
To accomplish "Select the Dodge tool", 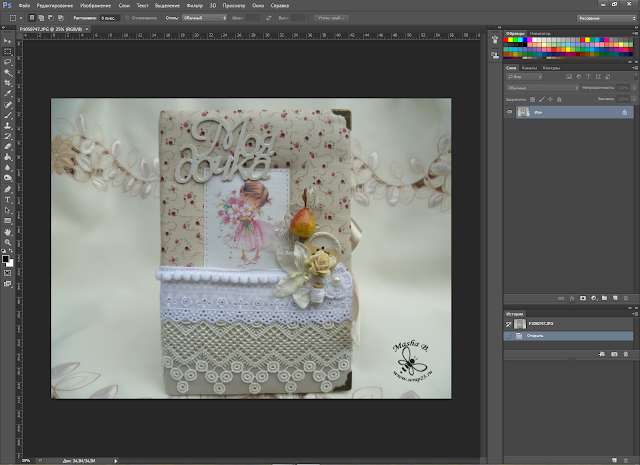I will [x=8, y=178].
